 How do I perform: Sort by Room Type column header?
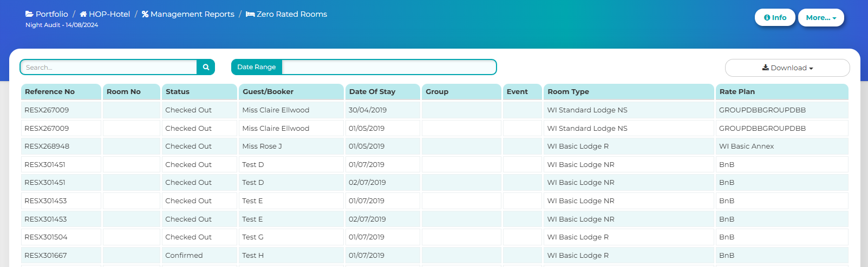coord(629,91)
